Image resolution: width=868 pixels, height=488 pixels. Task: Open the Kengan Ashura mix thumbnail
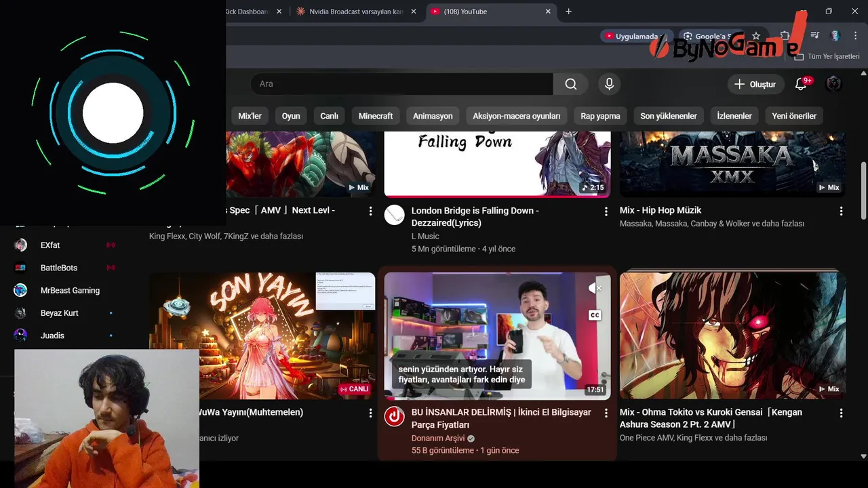pyautogui.click(x=732, y=336)
